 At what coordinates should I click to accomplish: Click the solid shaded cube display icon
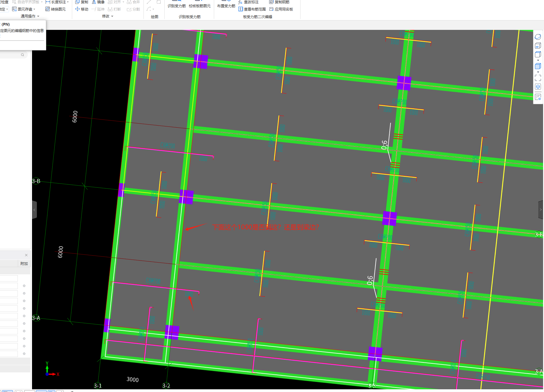click(x=538, y=66)
